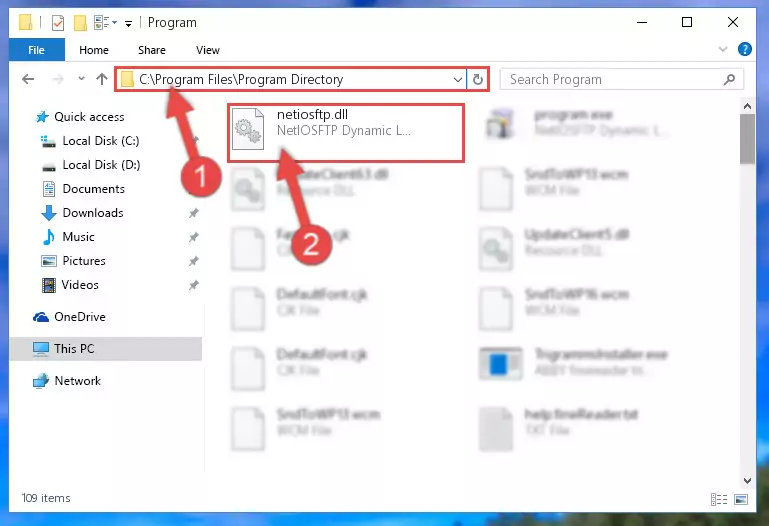Minimize the Program window

point(642,23)
